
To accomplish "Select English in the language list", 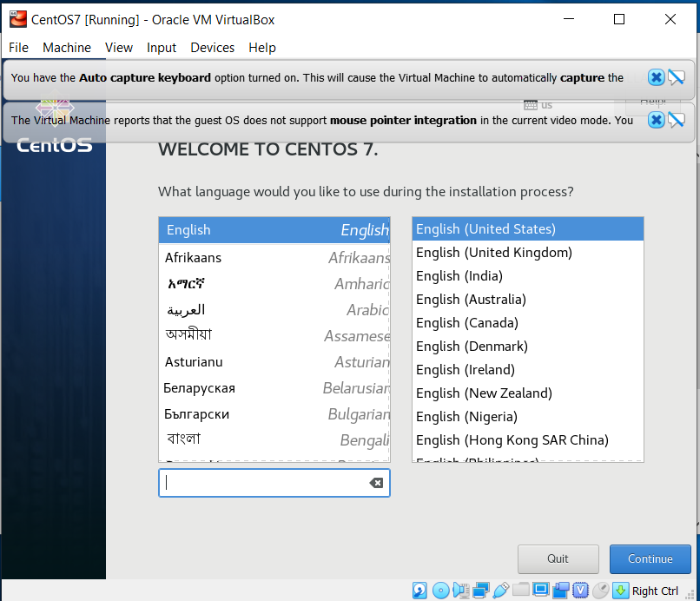I will pos(274,230).
